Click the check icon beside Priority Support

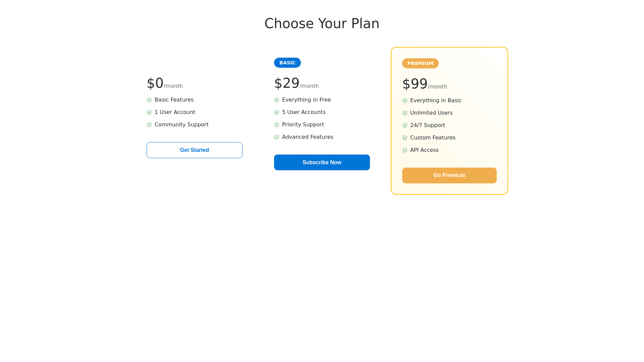pyautogui.click(x=277, y=125)
